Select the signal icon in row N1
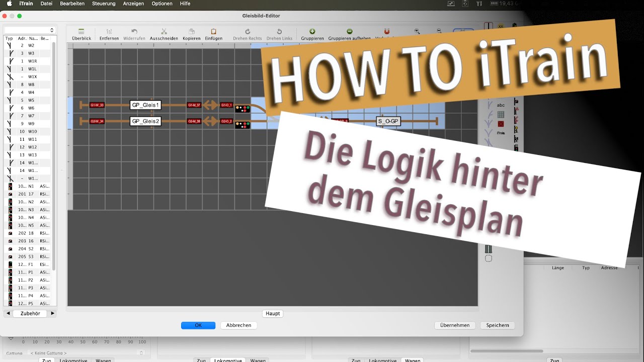Screen dimensions: 644x362 pyautogui.click(x=10, y=186)
